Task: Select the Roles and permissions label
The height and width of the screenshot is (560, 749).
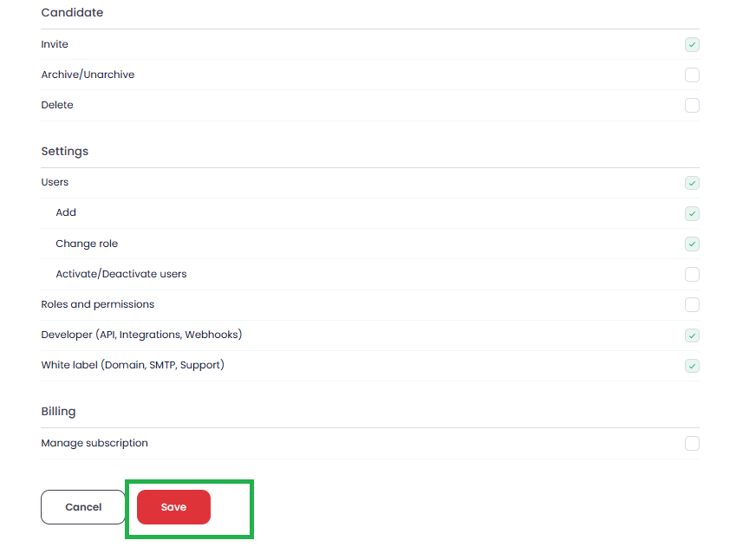Action: click(97, 304)
